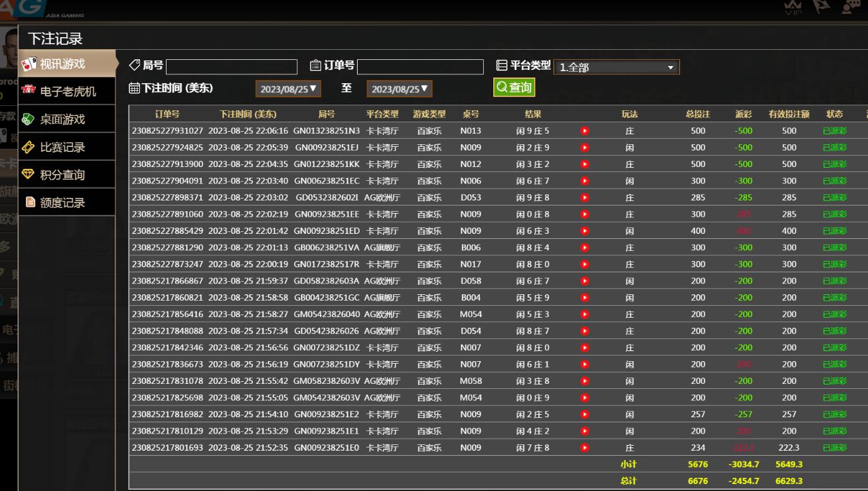868x491 pixels.
Task: Open replay for table N017 row
Action: [585, 265]
